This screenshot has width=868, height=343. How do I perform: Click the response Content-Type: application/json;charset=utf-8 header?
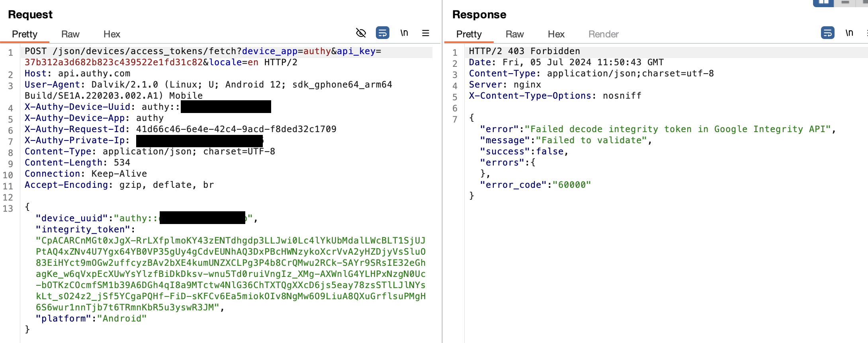(591, 74)
